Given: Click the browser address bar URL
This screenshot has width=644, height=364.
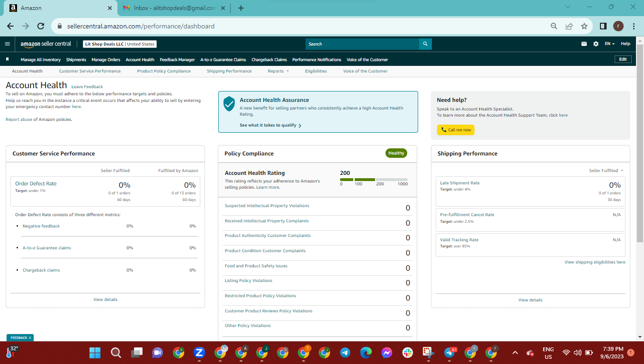Looking at the screenshot, I should click(140, 26).
